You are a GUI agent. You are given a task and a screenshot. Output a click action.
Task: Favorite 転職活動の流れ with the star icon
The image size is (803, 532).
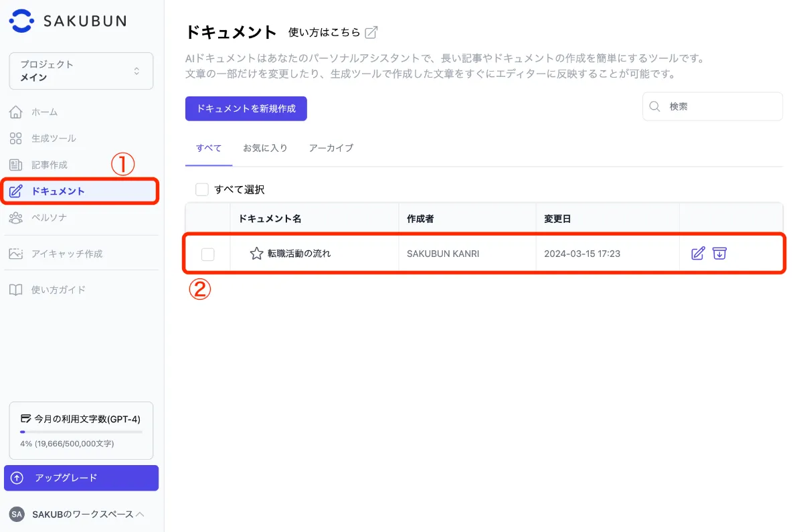click(256, 254)
